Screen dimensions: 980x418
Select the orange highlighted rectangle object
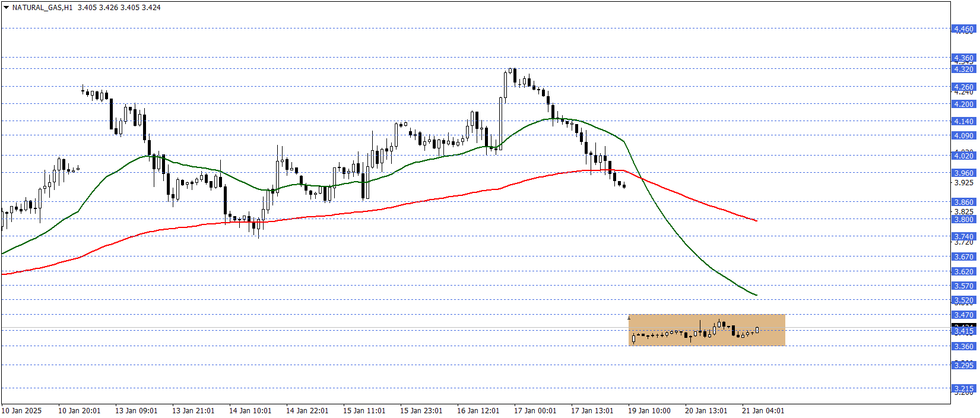point(706,330)
